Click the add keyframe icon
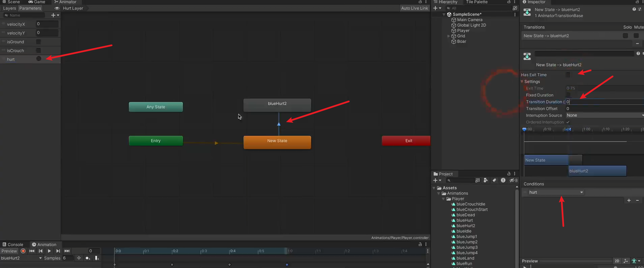644x268 pixels. coord(88,258)
